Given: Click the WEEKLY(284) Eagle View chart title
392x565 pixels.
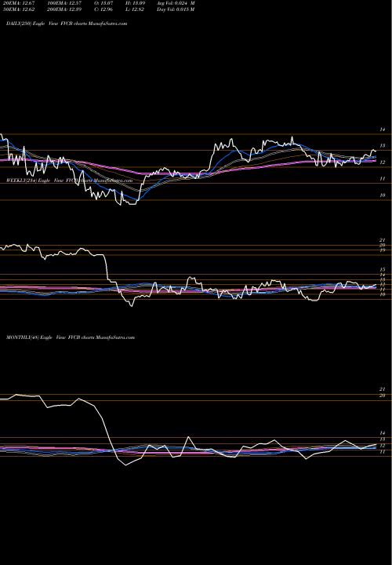Looking at the screenshot, I should (70, 180).
